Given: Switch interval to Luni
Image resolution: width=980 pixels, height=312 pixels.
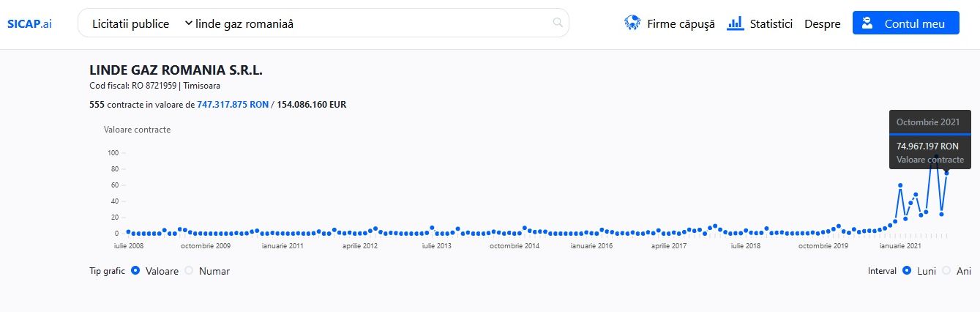Looking at the screenshot, I should click(907, 271).
